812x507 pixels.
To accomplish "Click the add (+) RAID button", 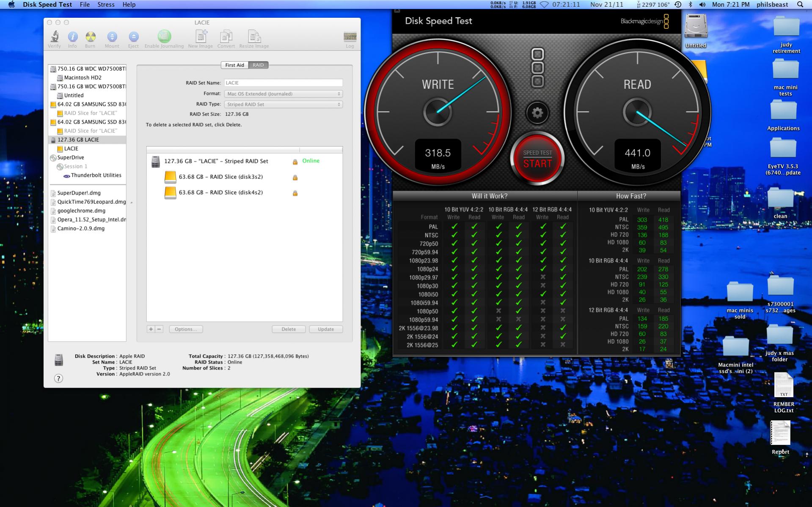I will 151,329.
